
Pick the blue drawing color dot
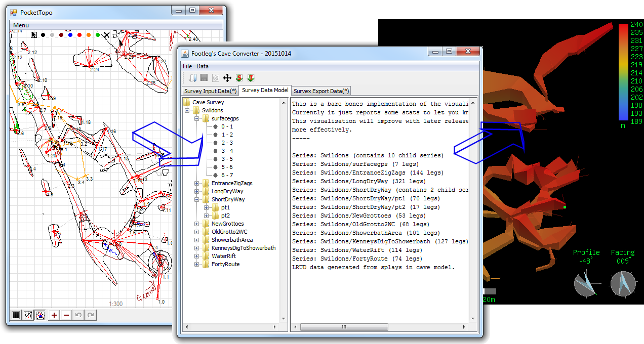click(x=70, y=35)
